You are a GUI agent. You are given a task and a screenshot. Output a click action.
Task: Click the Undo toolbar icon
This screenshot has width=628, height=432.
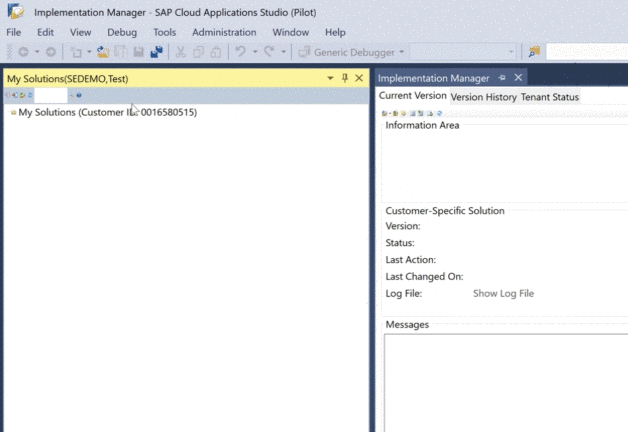point(240,52)
